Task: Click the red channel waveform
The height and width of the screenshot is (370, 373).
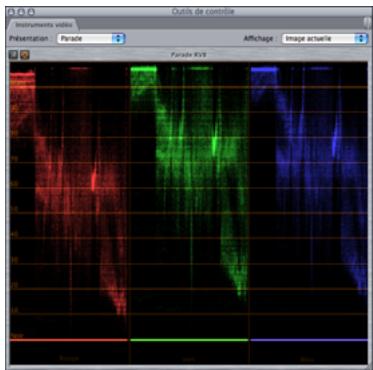Action: pyautogui.click(x=69, y=203)
